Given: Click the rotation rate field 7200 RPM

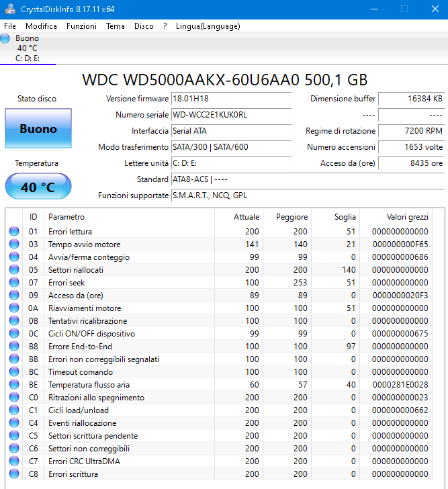Looking at the screenshot, I should tap(412, 131).
